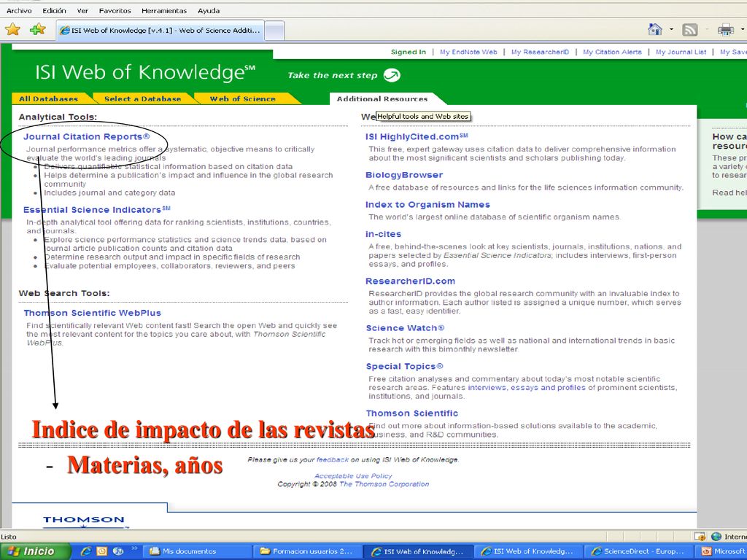
Task: Open The Thomson Corporation copyright link
Action: [x=384, y=484]
